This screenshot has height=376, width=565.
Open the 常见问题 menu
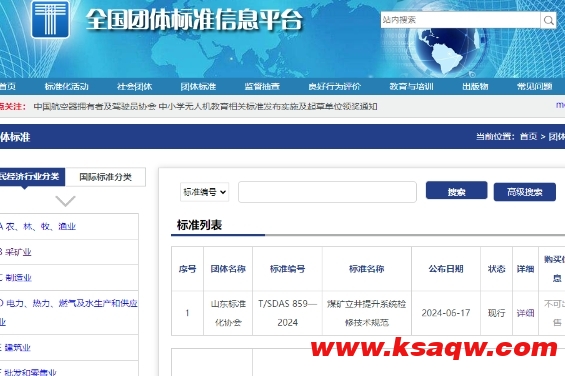[x=534, y=87]
